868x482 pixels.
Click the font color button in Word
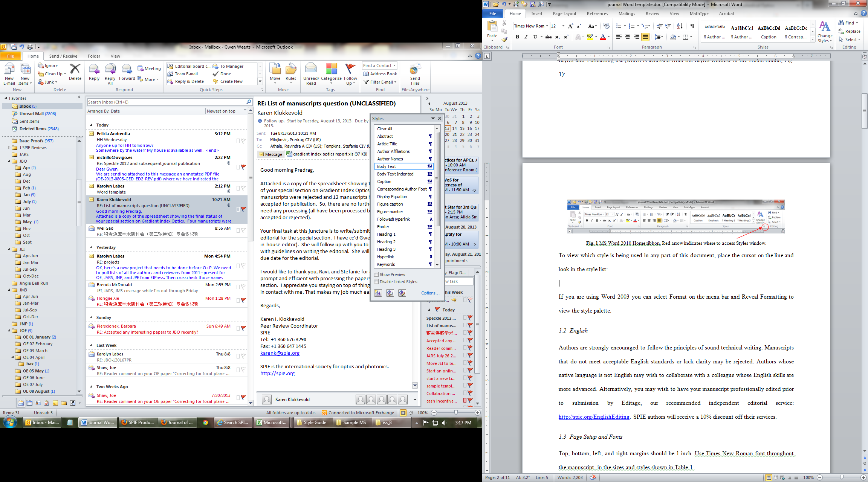[x=603, y=37]
